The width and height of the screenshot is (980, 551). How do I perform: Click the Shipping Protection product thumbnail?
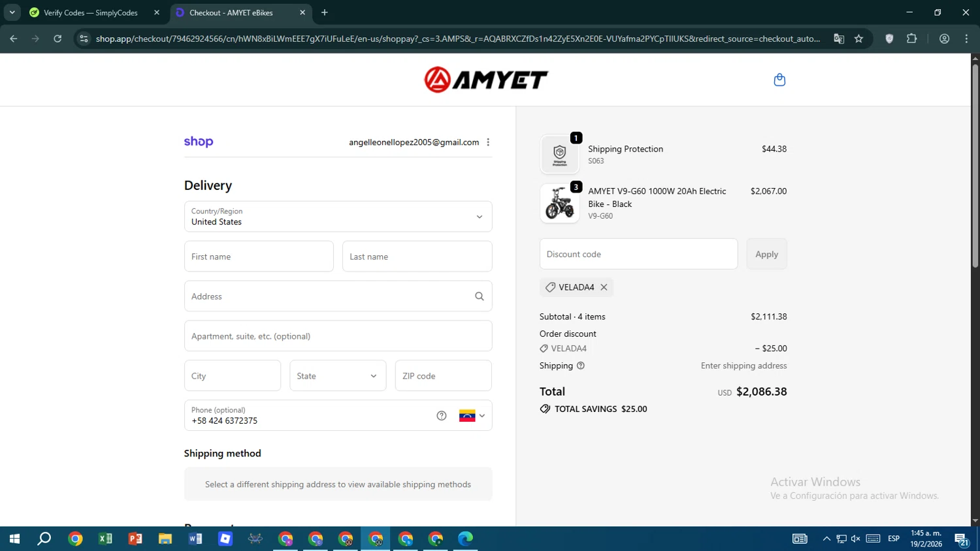click(x=560, y=155)
